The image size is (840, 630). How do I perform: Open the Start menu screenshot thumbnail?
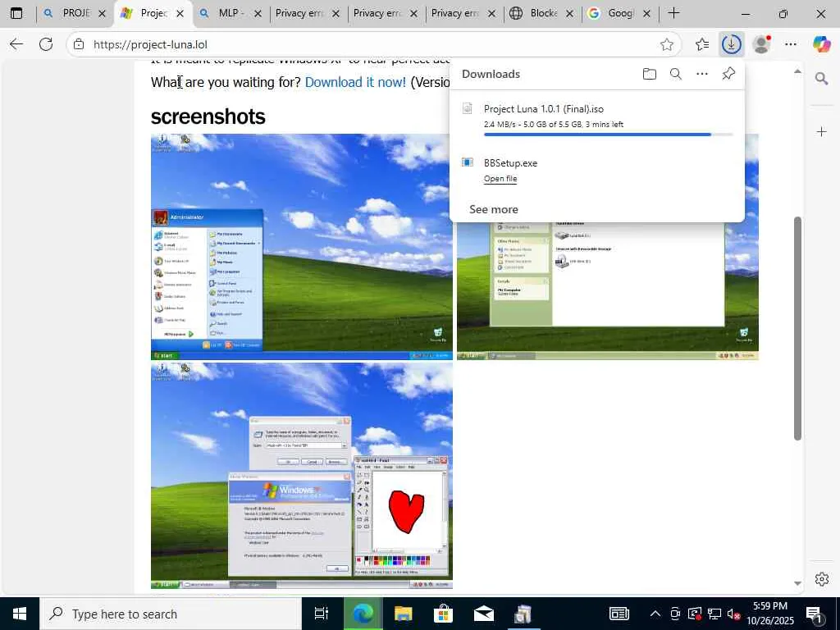[302, 247]
